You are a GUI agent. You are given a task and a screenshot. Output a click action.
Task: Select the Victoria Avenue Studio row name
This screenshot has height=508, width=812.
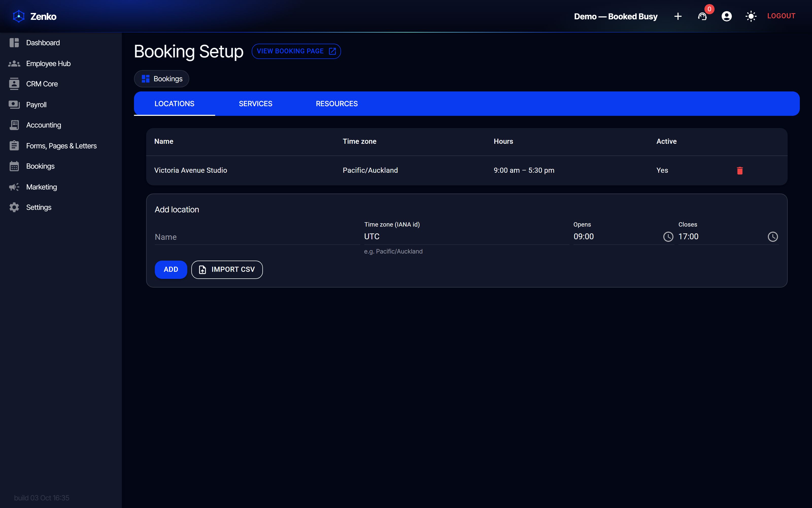[x=191, y=170]
